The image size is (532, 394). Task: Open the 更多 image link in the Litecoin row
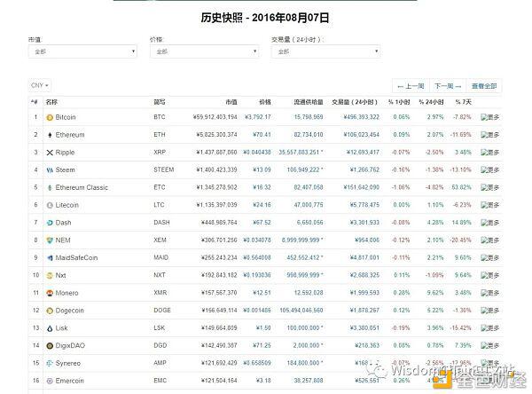point(490,206)
